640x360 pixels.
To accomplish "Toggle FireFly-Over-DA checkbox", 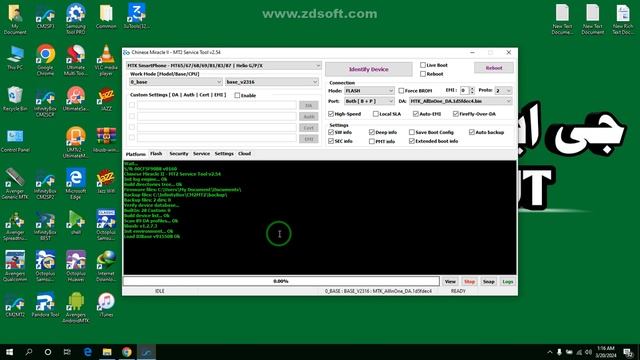I will pyautogui.click(x=456, y=114).
